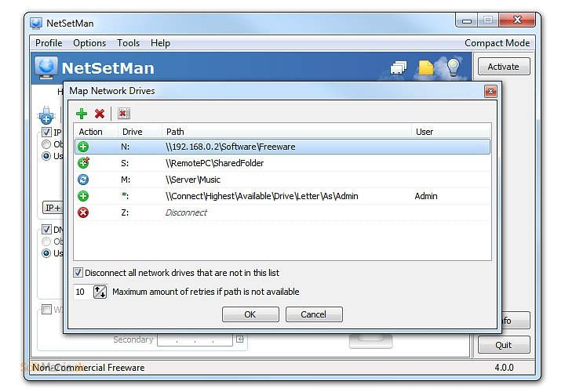Open the Profile menu

coord(49,43)
